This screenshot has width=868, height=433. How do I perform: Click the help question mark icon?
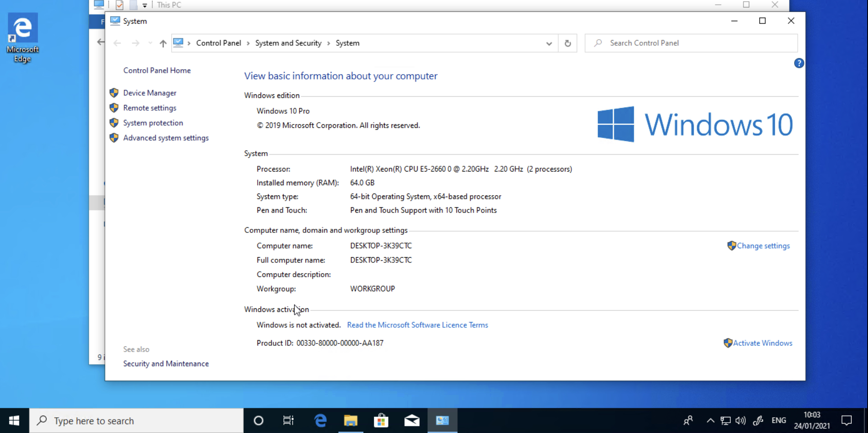pos(798,63)
